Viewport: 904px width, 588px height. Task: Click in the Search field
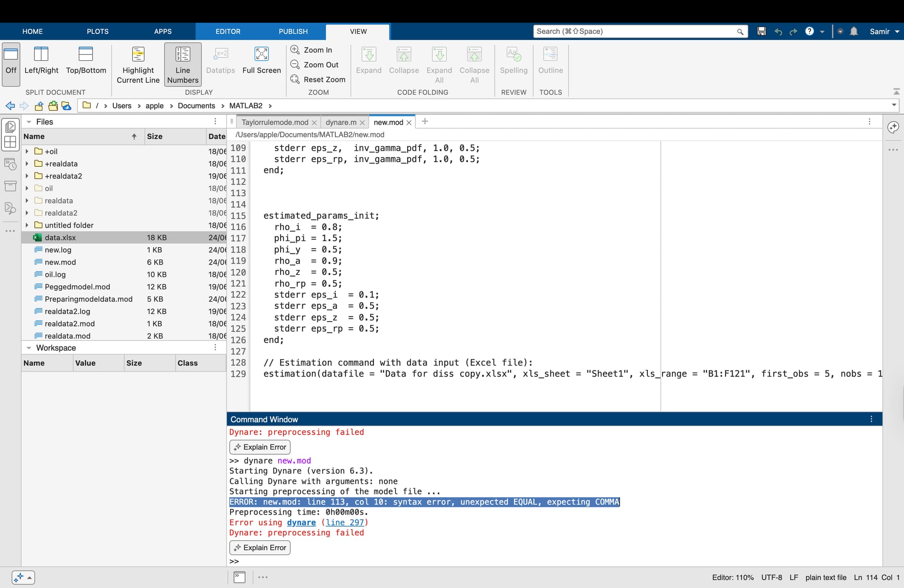pos(640,32)
